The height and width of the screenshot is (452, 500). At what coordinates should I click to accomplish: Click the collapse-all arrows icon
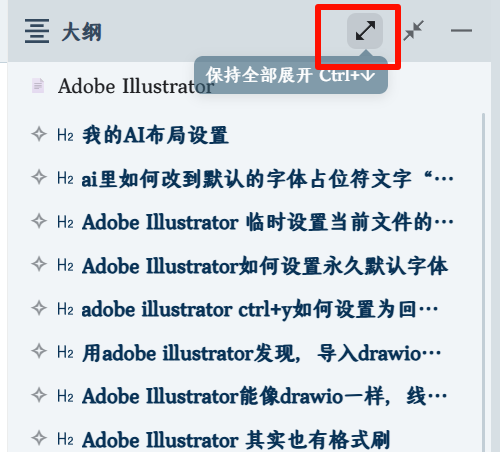[x=413, y=31]
